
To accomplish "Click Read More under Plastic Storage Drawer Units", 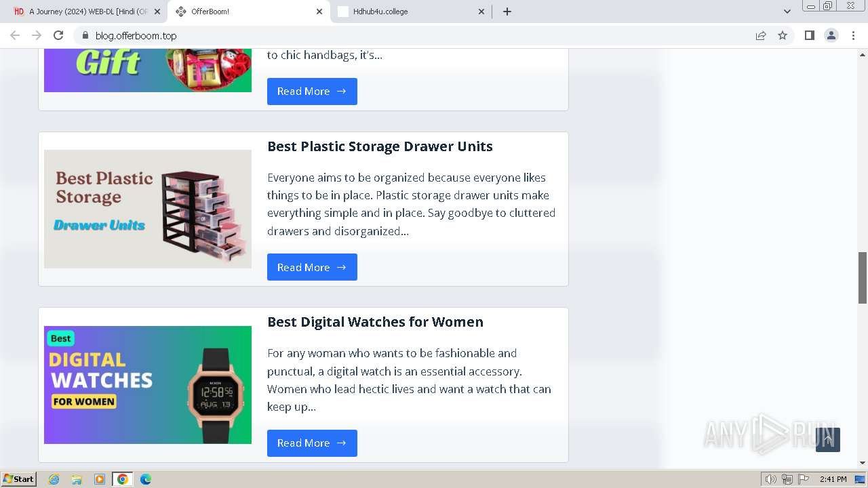I will click(x=312, y=267).
